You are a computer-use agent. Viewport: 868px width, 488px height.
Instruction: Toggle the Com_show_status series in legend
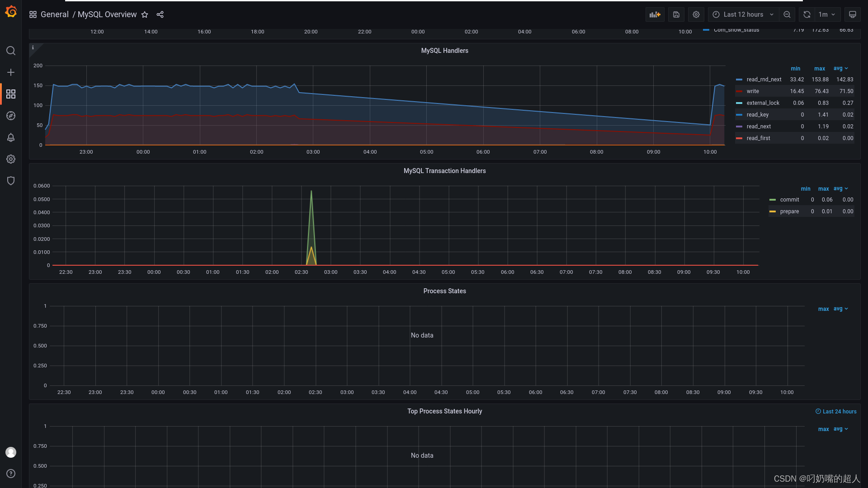(x=736, y=30)
